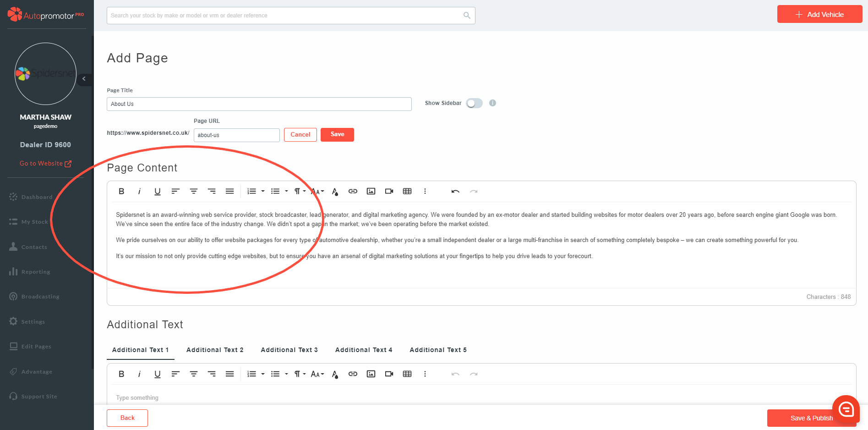Click undo in Page Content toolbar
This screenshot has height=430, width=868.
click(455, 192)
